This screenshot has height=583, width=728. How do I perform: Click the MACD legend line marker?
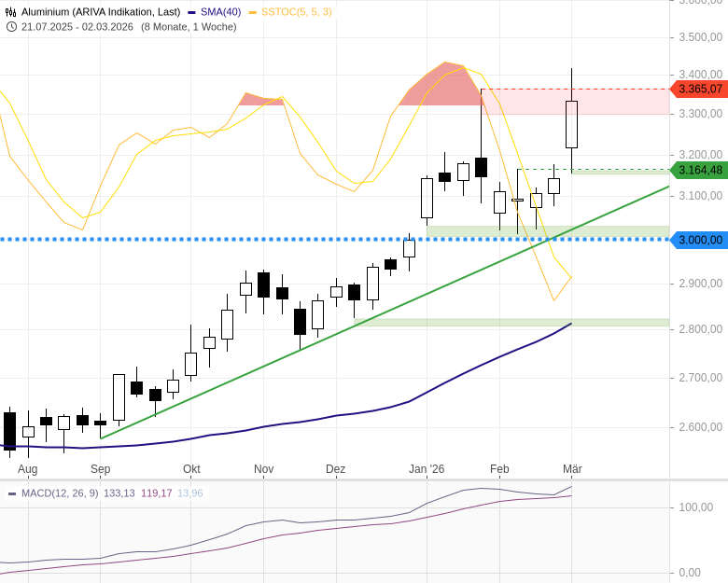coord(12,493)
